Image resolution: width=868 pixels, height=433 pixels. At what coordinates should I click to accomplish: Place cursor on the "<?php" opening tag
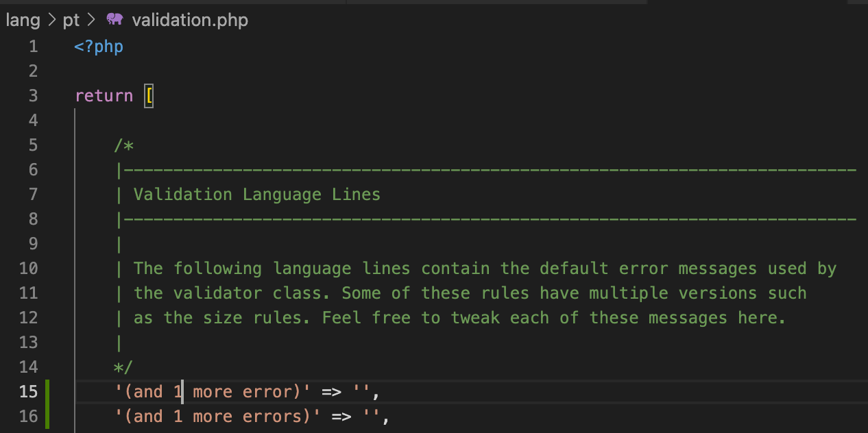click(x=99, y=47)
